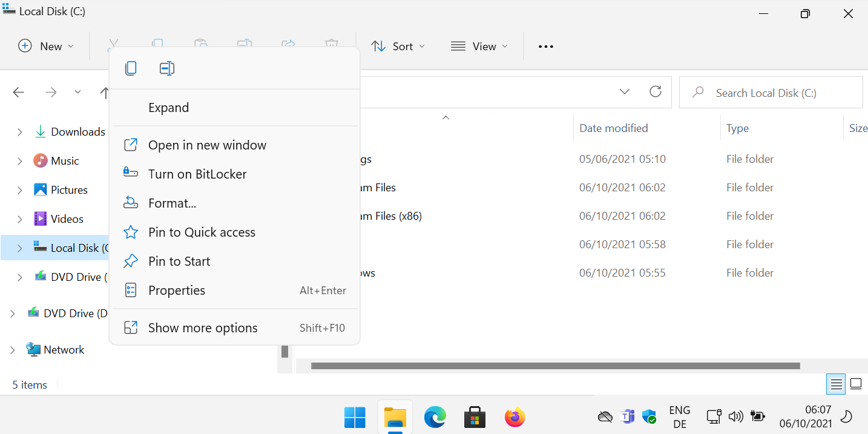Screen dimensions: 868x434
Task: Open Properties from the context menu
Action: pyautogui.click(x=177, y=290)
